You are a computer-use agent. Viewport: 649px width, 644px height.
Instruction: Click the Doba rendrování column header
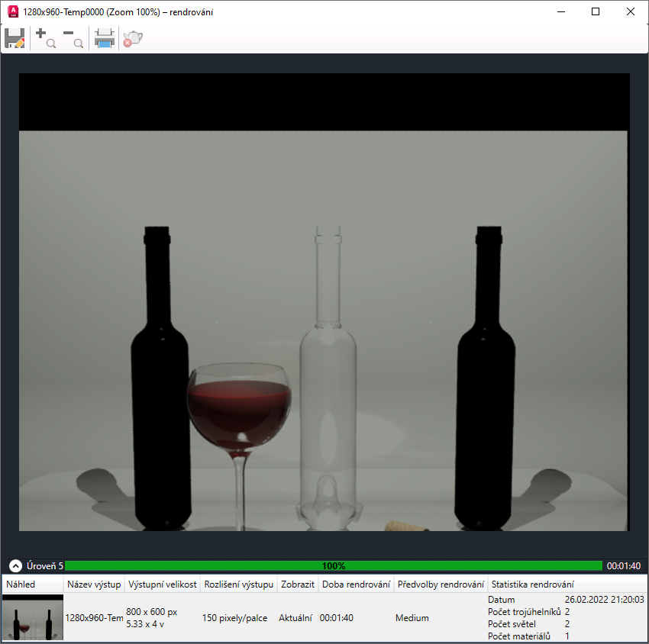356,584
